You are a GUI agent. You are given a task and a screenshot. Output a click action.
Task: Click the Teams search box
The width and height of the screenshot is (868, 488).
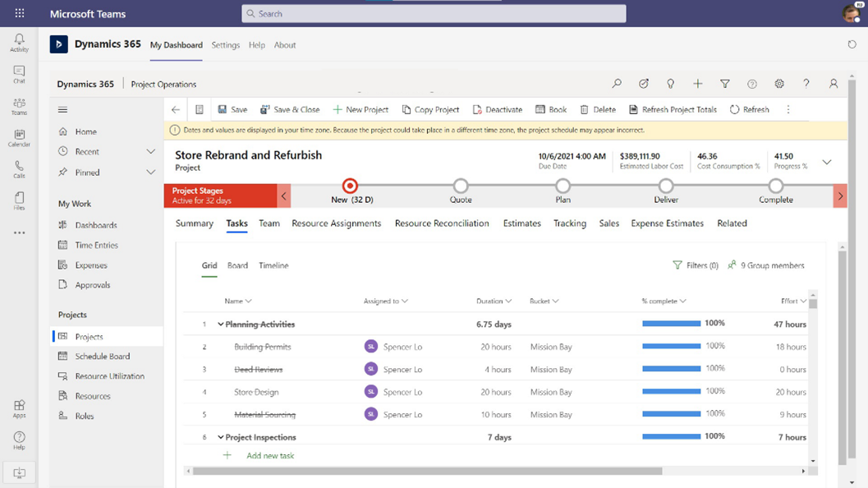tap(434, 13)
